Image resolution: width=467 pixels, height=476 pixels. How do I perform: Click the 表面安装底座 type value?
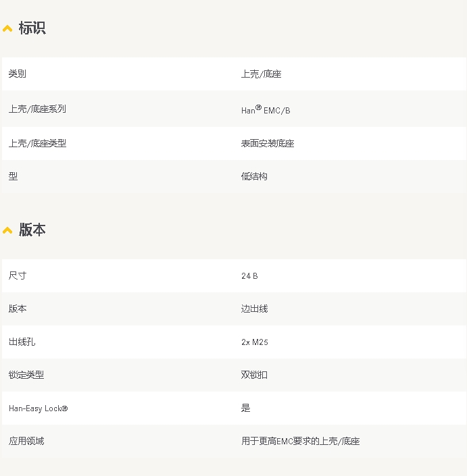point(268,143)
